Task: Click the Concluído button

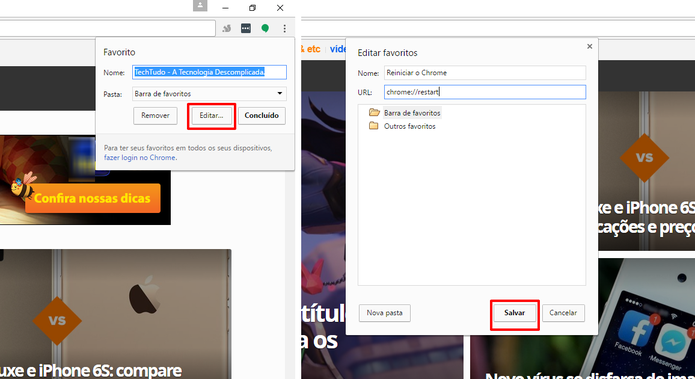Action: [262, 116]
